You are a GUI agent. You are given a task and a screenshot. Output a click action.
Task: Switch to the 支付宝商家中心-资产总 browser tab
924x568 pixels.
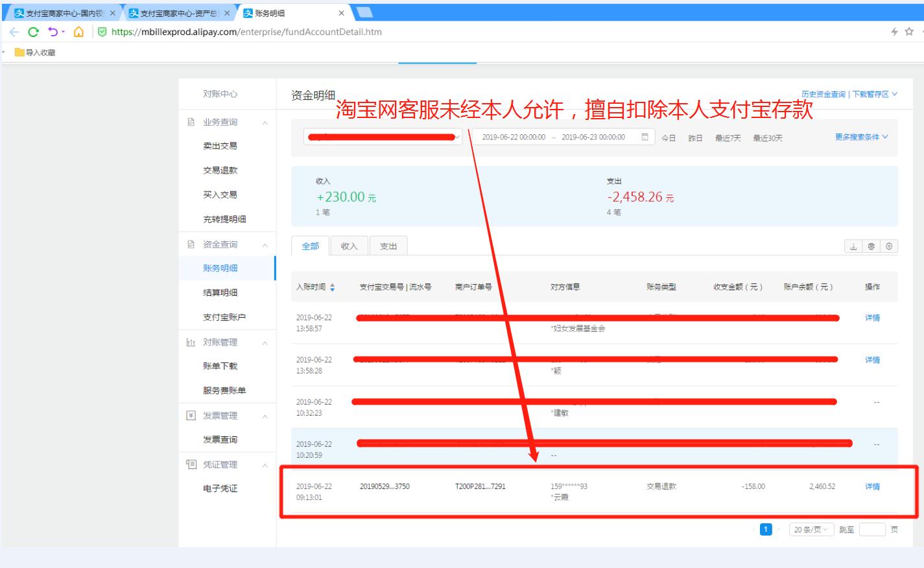pos(178,13)
